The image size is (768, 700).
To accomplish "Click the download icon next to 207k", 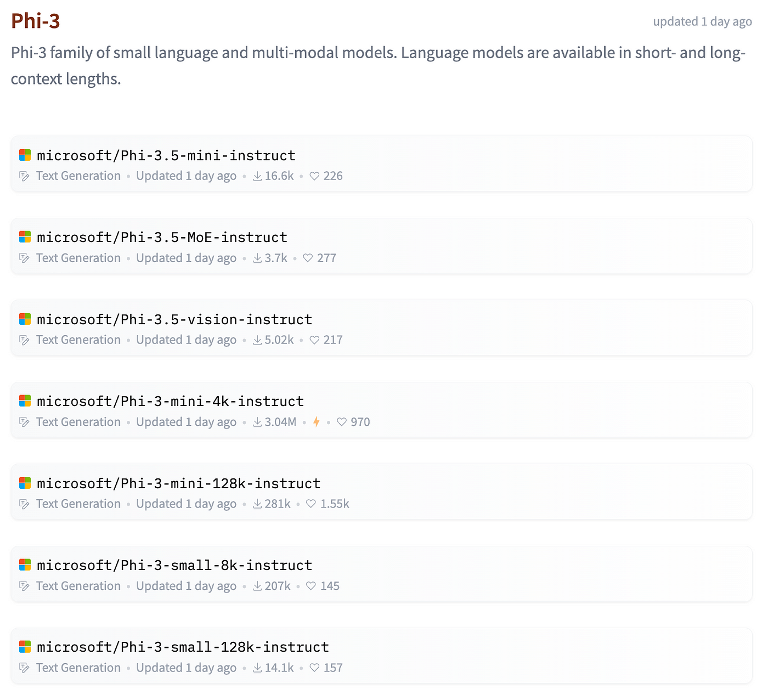I will click(257, 586).
